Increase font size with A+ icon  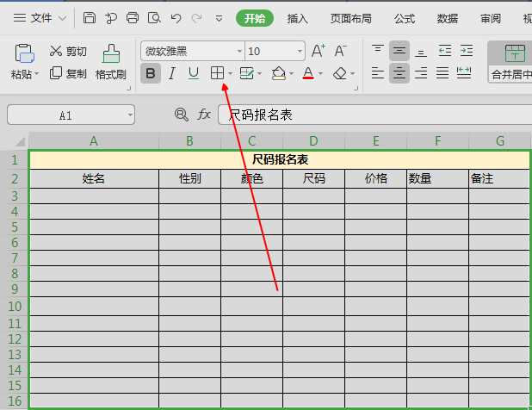coord(319,51)
